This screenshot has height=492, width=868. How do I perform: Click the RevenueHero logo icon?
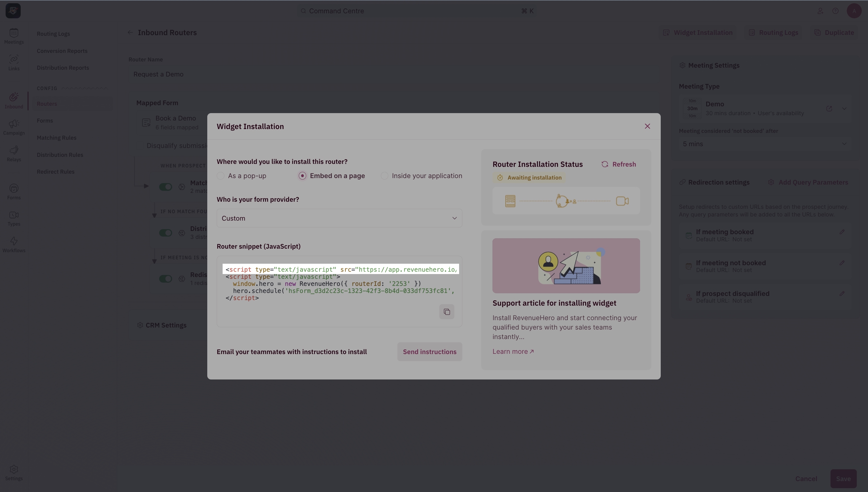tap(13, 11)
